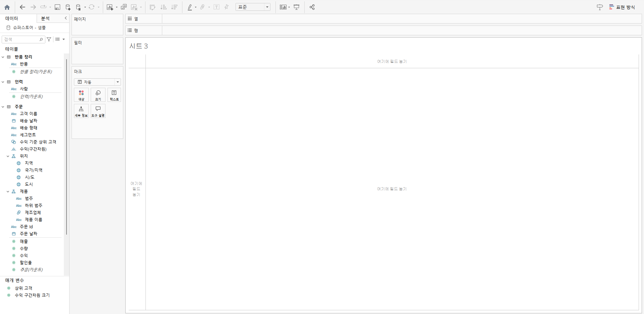Click the refresh data source icon
The image size is (644, 314).
(x=91, y=7)
